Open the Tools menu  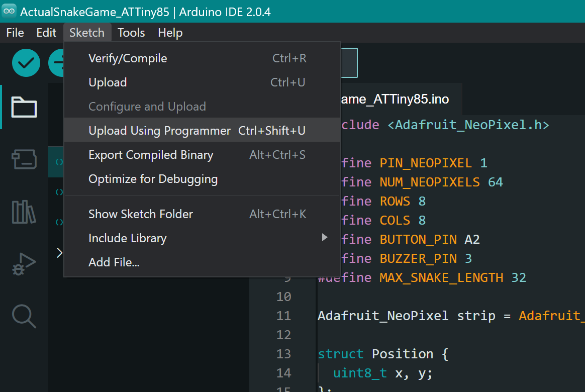131,33
